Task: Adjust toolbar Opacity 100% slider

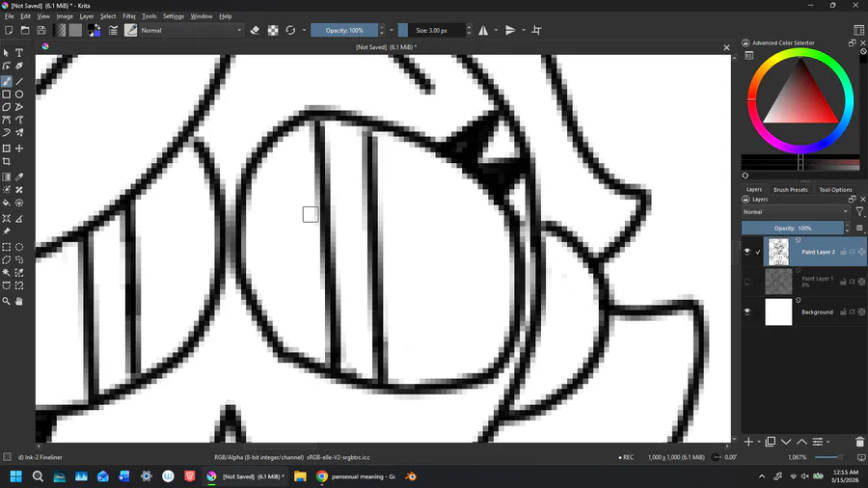Action: click(344, 31)
